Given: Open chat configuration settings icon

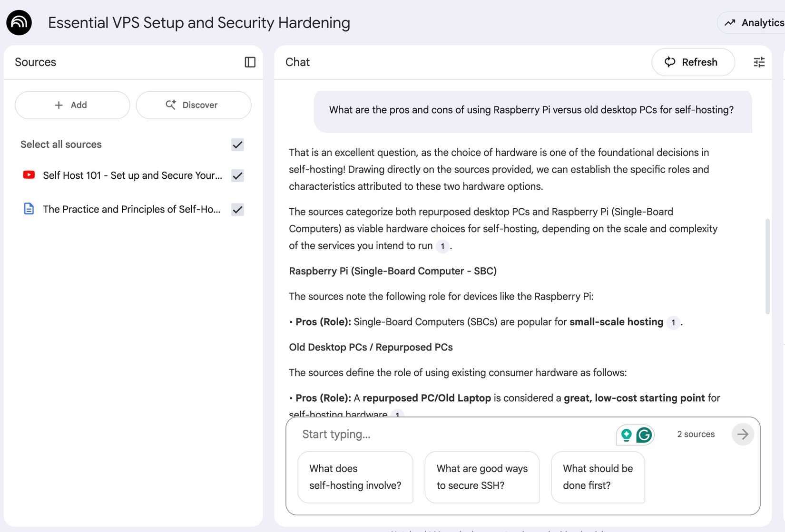Looking at the screenshot, I should pyautogui.click(x=759, y=62).
